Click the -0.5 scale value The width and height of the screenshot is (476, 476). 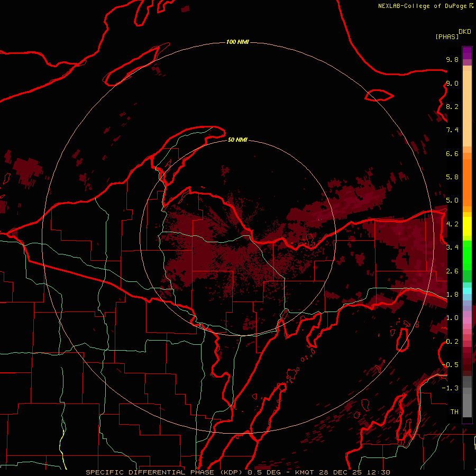click(x=450, y=365)
